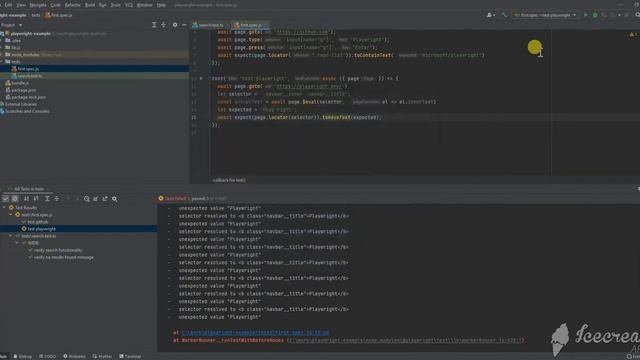Toggle show ignored tests icon
The image size is (640, 360).
coord(15,199)
